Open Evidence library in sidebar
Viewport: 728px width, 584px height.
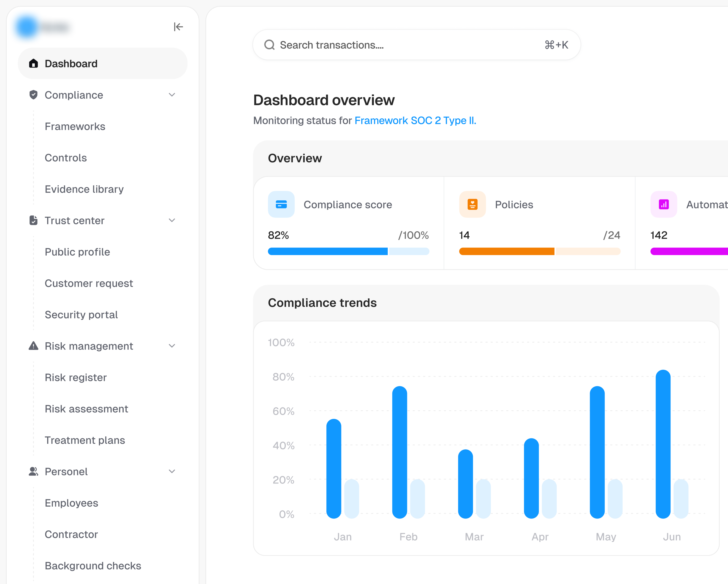click(84, 189)
